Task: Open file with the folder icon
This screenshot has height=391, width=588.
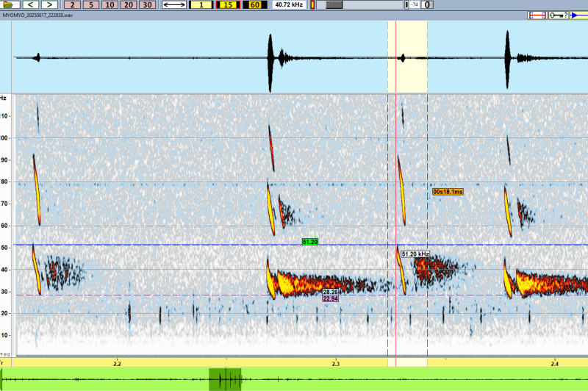Action: (10, 4)
